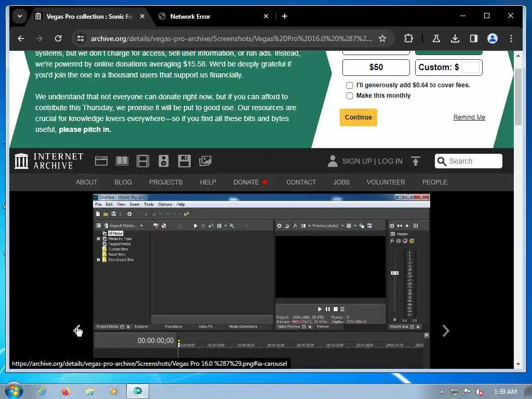Open Internet Explorer from the taskbar

click(x=42, y=392)
